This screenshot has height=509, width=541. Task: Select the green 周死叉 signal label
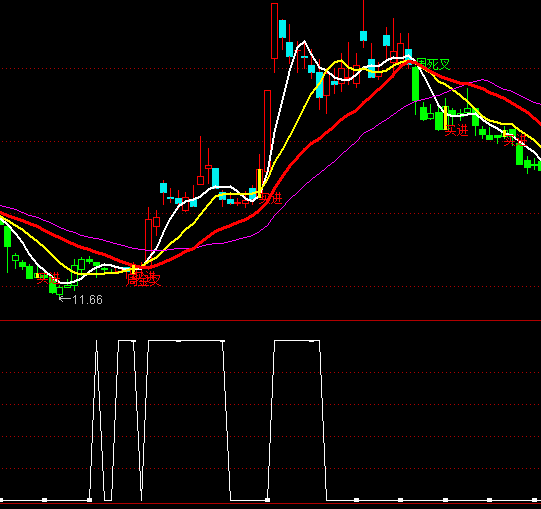tap(433, 64)
